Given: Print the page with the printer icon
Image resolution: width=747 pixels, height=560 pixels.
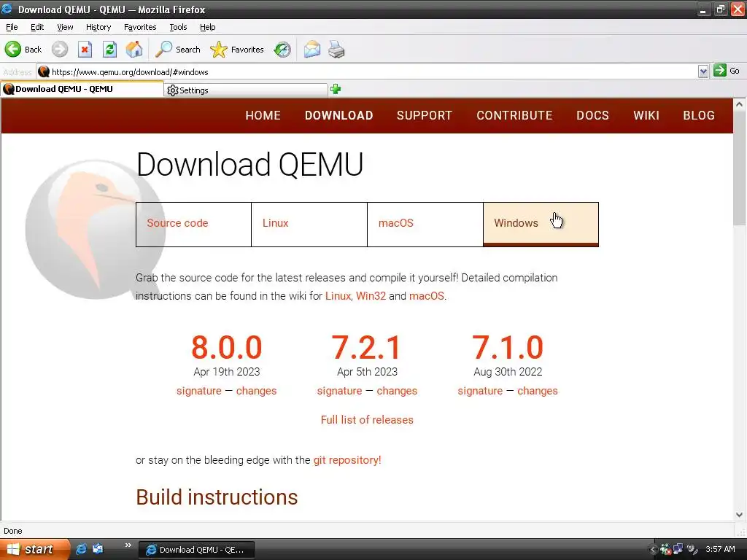Looking at the screenshot, I should point(336,50).
